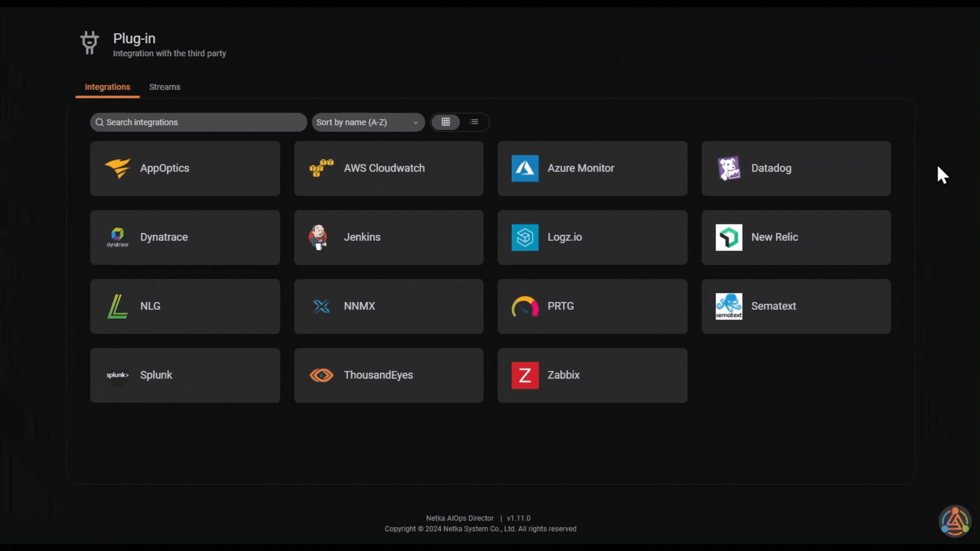Click the PRTG gauge icon
This screenshot has height=551, width=980.
[525, 307]
